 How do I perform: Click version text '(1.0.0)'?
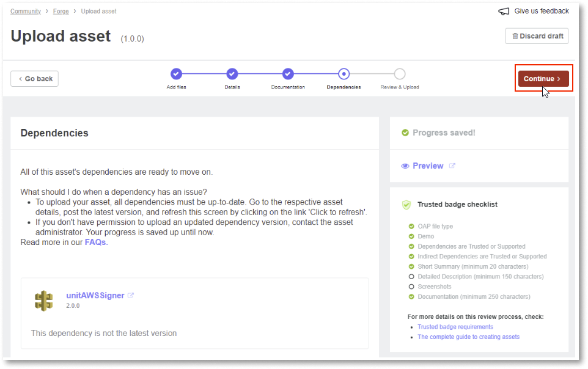tap(133, 38)
